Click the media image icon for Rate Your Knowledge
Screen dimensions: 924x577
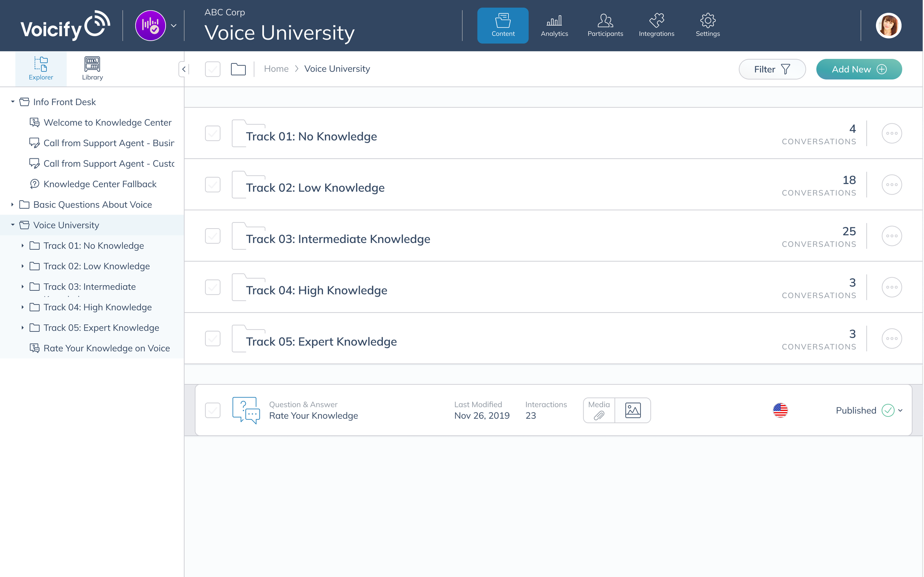coord(633,410)
